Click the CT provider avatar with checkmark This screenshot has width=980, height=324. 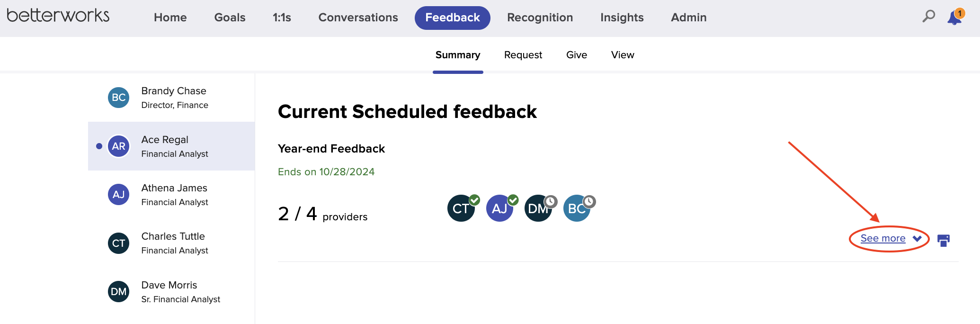click(x=461, y=208)
